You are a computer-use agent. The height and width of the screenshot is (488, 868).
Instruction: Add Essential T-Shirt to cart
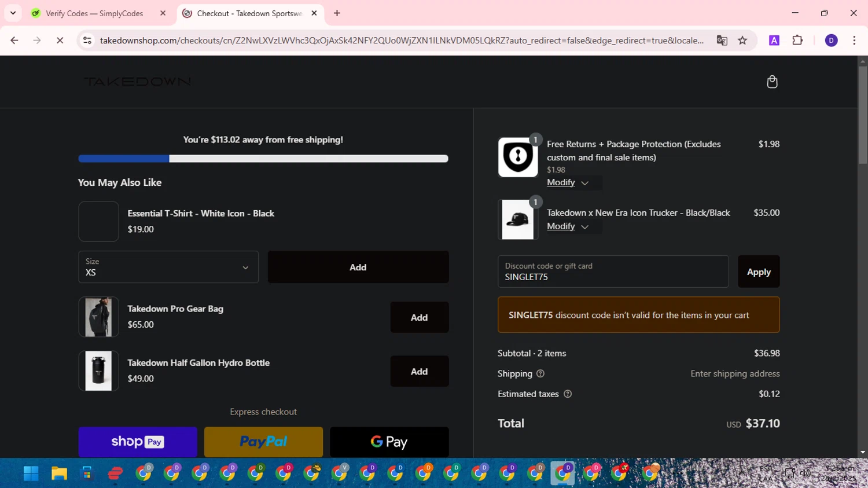coord(358,267)
